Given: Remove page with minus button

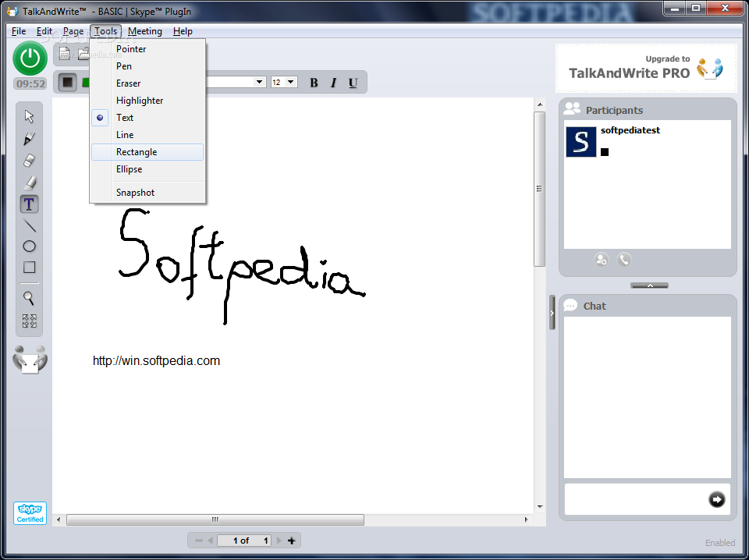Looking at the screenshot, I should tap(198, 541).
